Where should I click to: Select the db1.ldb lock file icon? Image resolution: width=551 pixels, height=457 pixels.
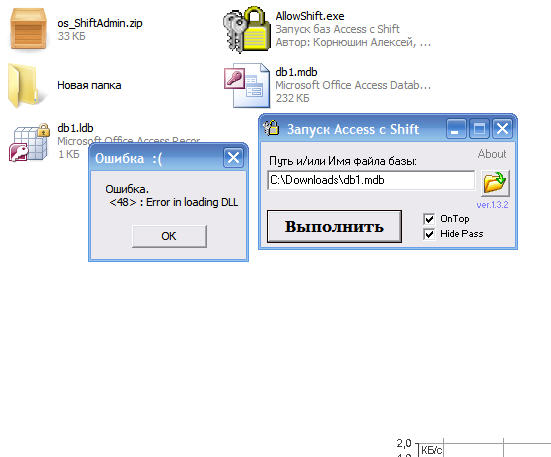pos(29,142)
